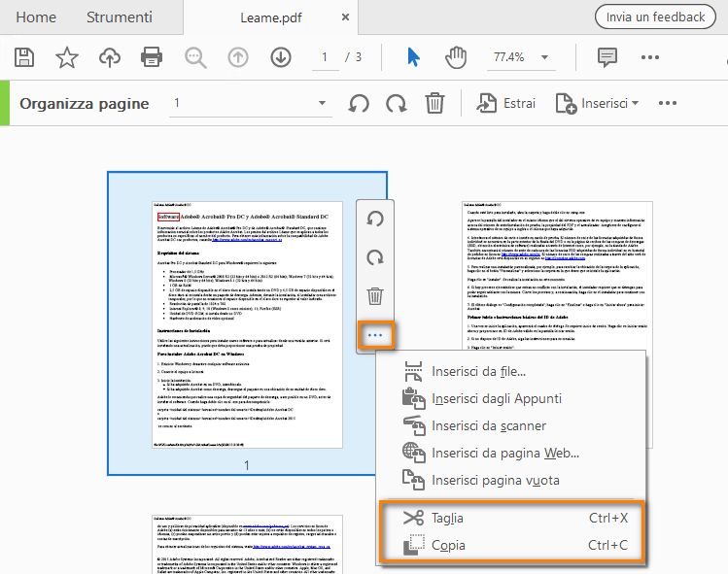
Task: Select the page 1 thumbnail
Action: 247,323
